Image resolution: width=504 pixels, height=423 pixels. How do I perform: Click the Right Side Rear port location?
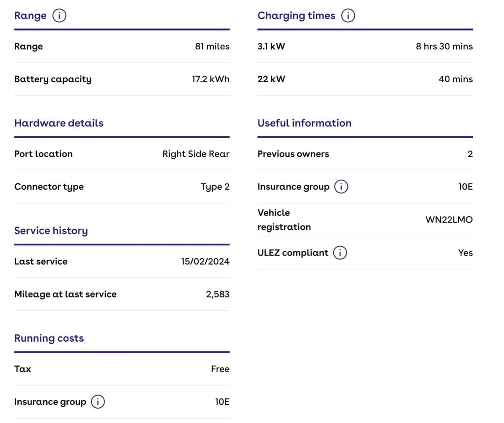coord(196,154)
